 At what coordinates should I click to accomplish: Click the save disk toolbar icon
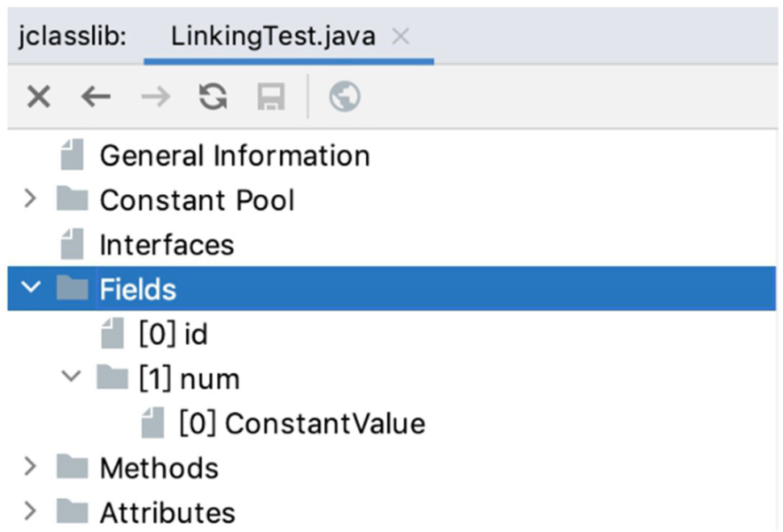(x=271, y=98)
